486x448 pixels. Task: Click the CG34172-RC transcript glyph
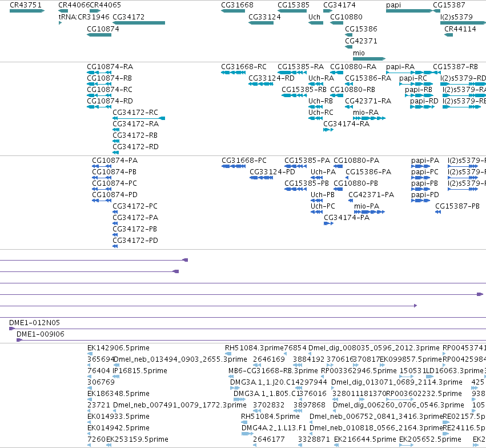coord(139,118)
